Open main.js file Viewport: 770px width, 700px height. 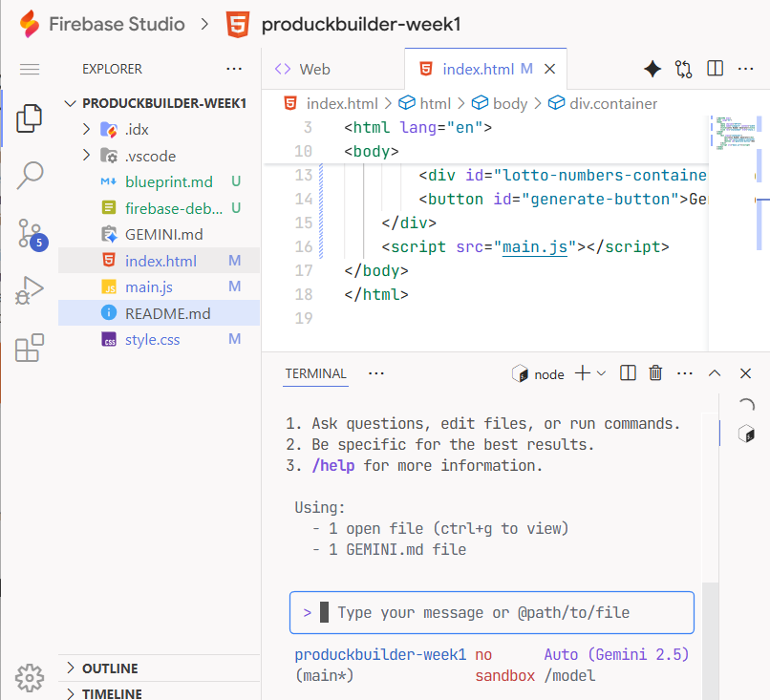[160, 286]
